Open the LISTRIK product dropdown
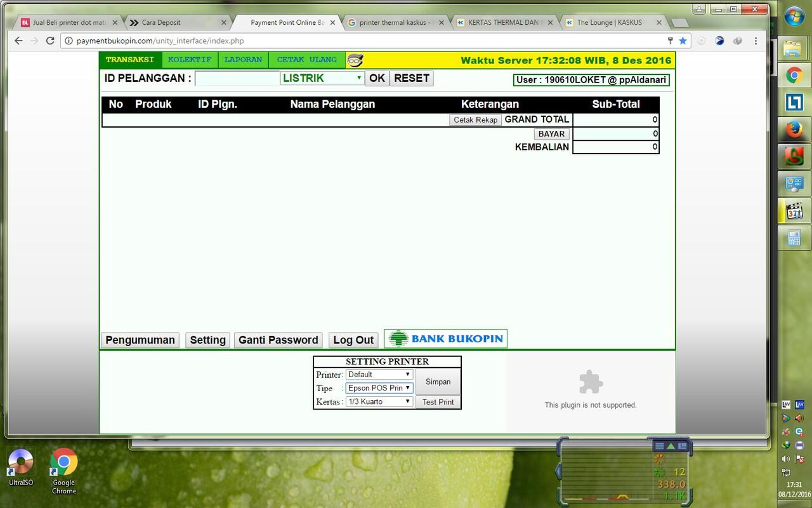Image resolution: width=812 pixels, height=508 pixels. point(322,78)
